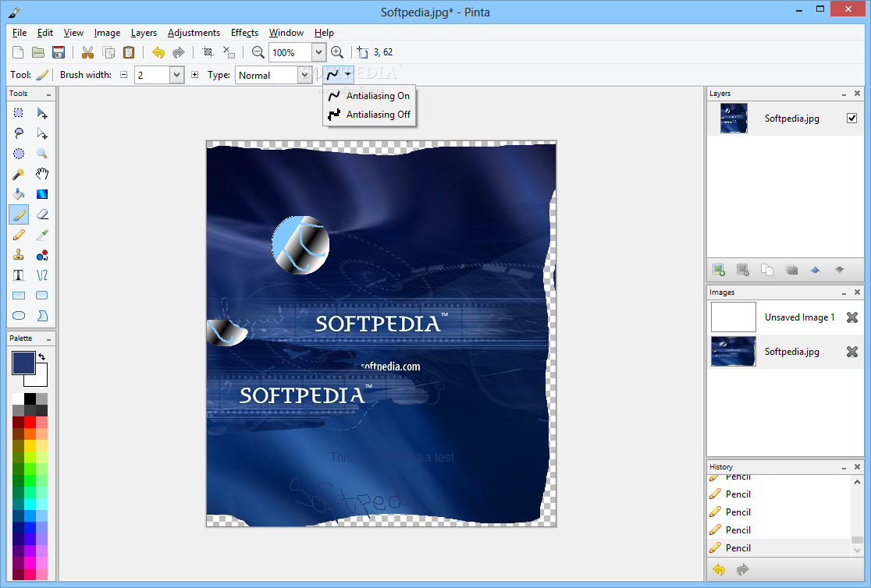The image size is (871, 588).
Task: Select the Recolor tool
Action: (41, 255)
